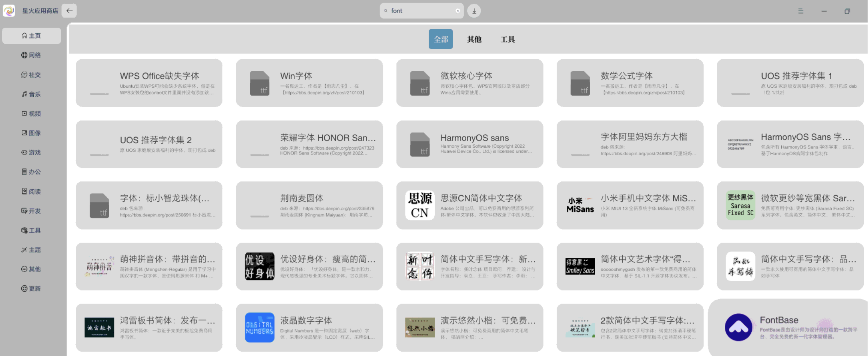
Task: Click the search field containing font
Action: click(x=422, y=11)
